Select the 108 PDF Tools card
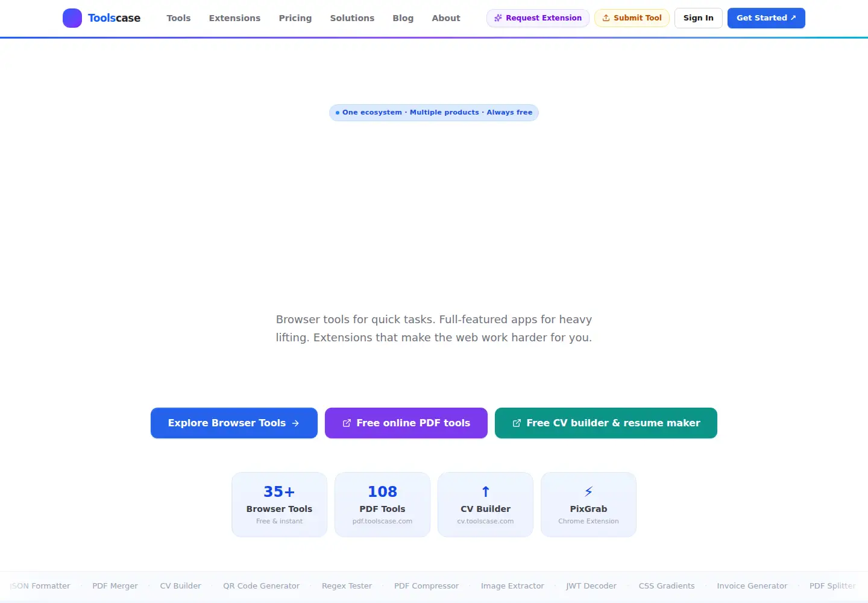Screen dimensions: 868x603 click(x=382, y=505)
